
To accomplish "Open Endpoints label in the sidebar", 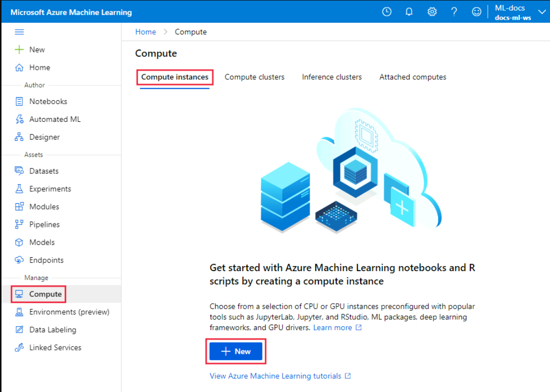I will point(46,260).
